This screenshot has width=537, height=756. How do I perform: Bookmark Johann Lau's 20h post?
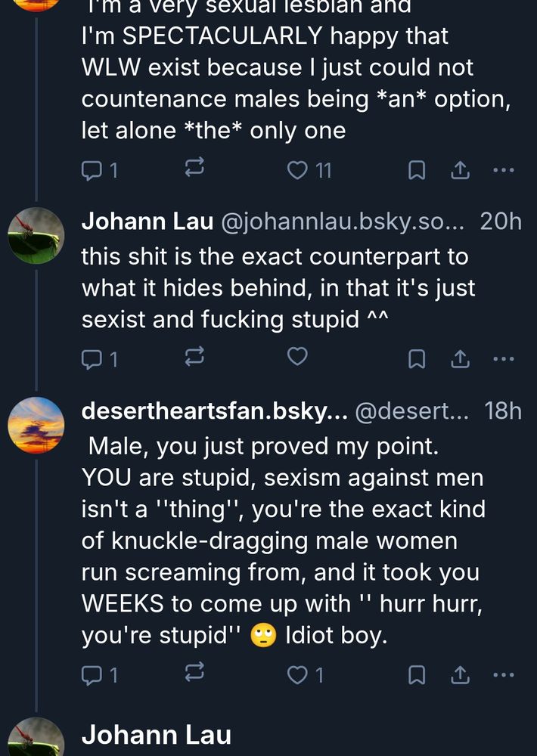coord(416,358)
